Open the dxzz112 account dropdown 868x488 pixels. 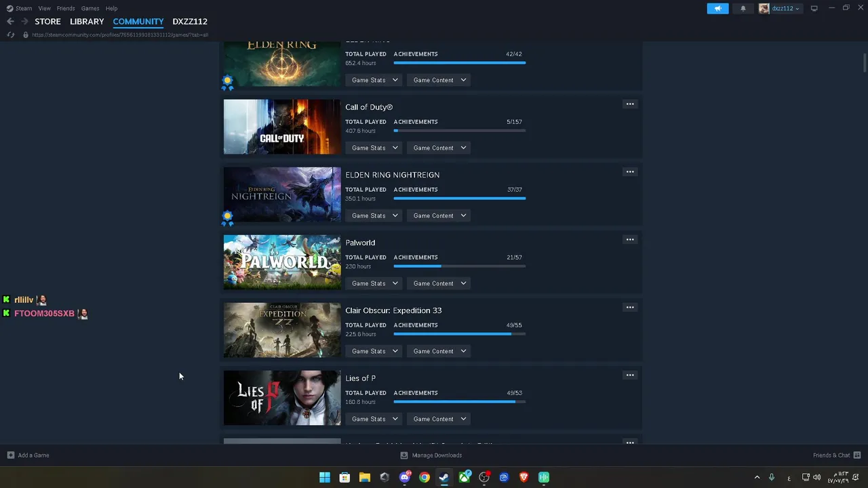pyautogui.click(x=785, y=8)
